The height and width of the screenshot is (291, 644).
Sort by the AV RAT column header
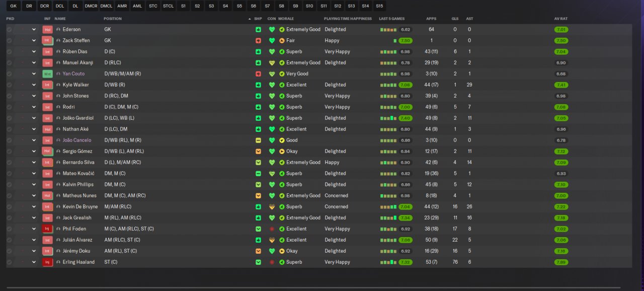tap(560, 19)
